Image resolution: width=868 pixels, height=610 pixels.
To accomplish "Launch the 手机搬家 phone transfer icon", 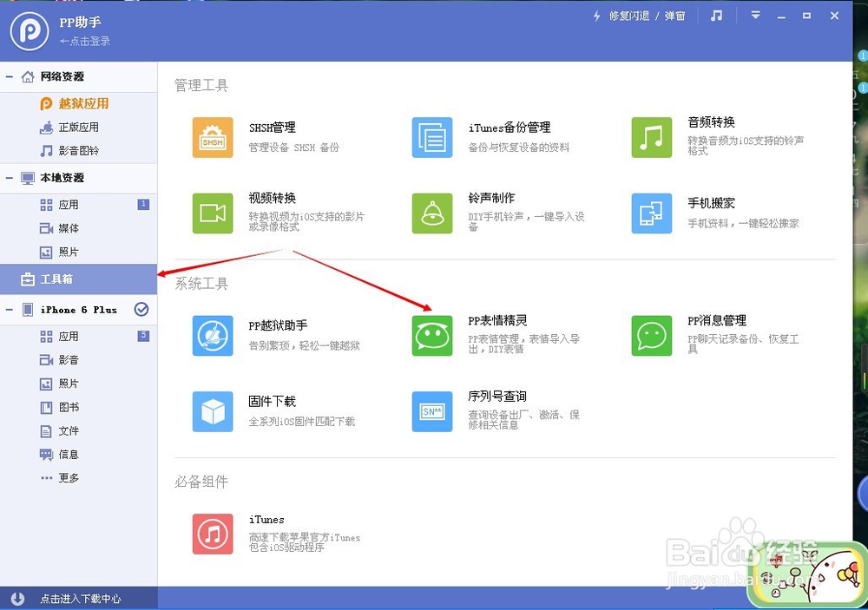I will pos(652,213).
